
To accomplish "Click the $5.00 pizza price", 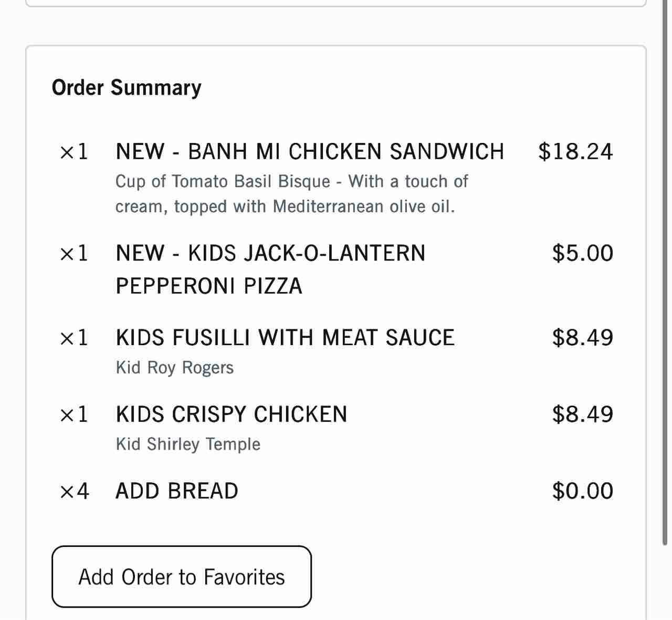I will point(582,253).
